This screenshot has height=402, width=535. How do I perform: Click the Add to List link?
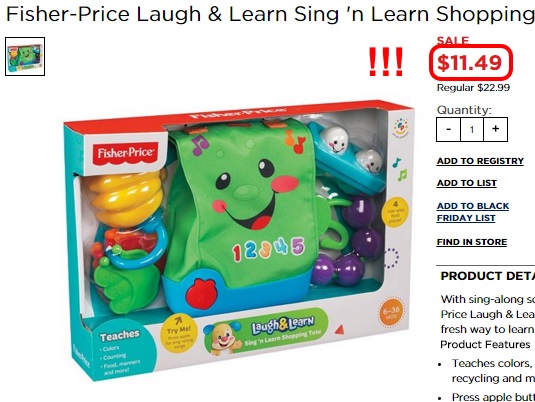pyautogui.click(x=466, y=183)
